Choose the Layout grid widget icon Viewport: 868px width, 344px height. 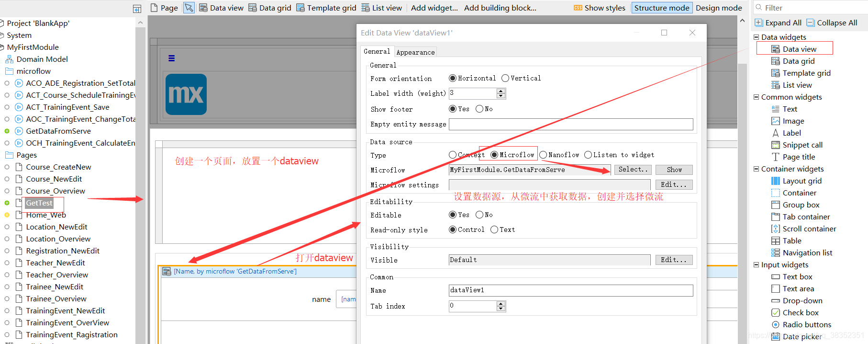(x=776, y=181)
